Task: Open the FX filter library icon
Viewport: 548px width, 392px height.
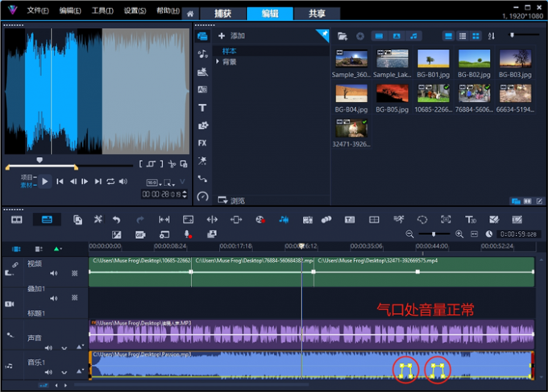Action: coord(202,142)
